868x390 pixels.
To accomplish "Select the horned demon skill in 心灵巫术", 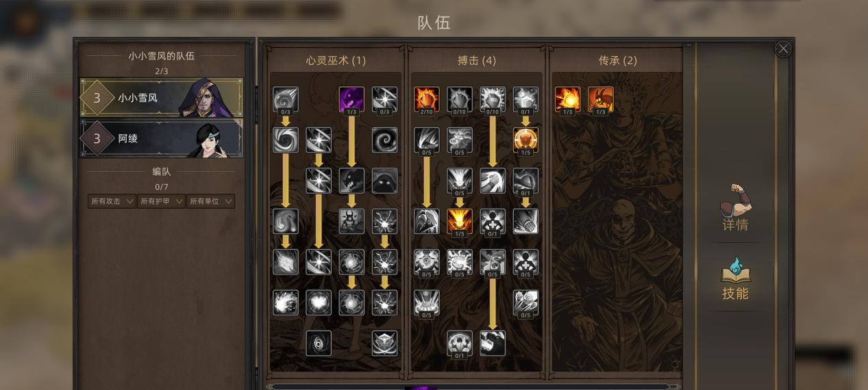I will [351, 221].
